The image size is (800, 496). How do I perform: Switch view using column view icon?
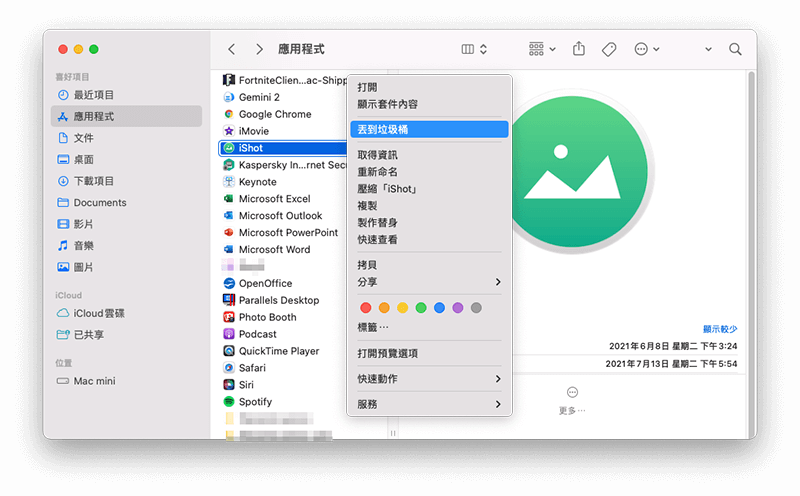(468, 49)
